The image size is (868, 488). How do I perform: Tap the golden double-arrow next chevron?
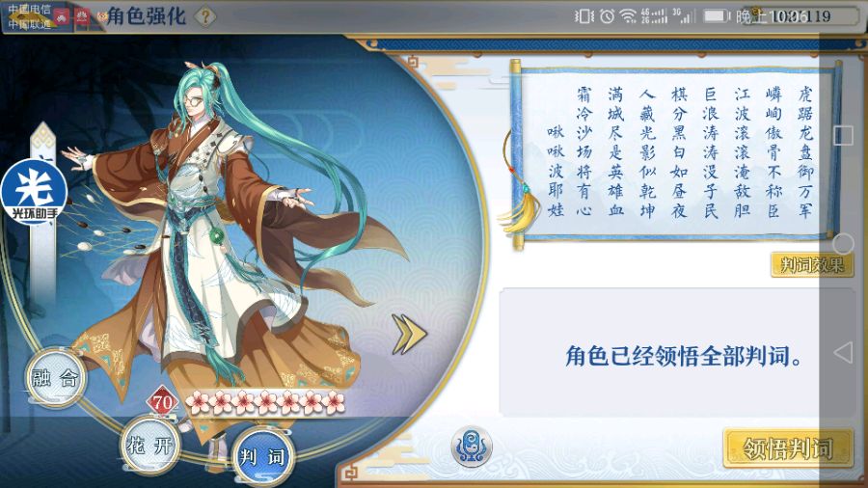point(409,334)
